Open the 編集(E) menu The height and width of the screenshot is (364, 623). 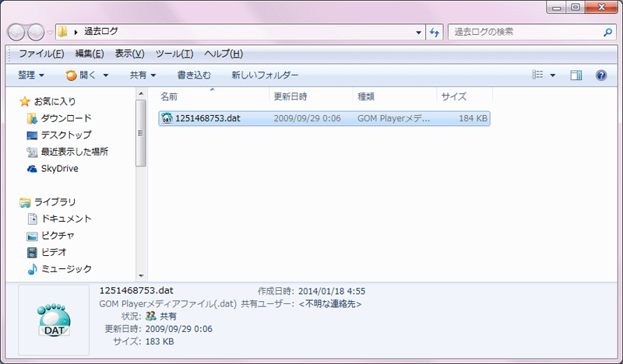(x=90, y=54)
